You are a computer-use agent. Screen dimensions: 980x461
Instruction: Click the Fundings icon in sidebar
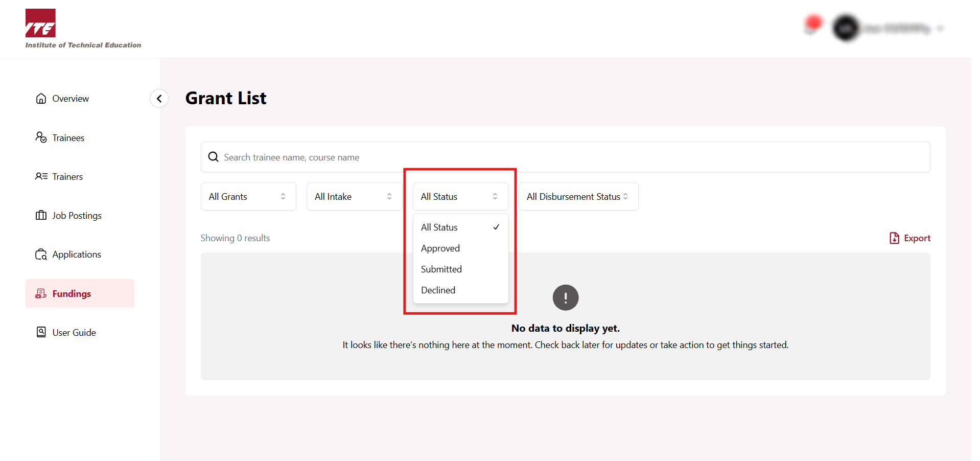tap(41, 293)
